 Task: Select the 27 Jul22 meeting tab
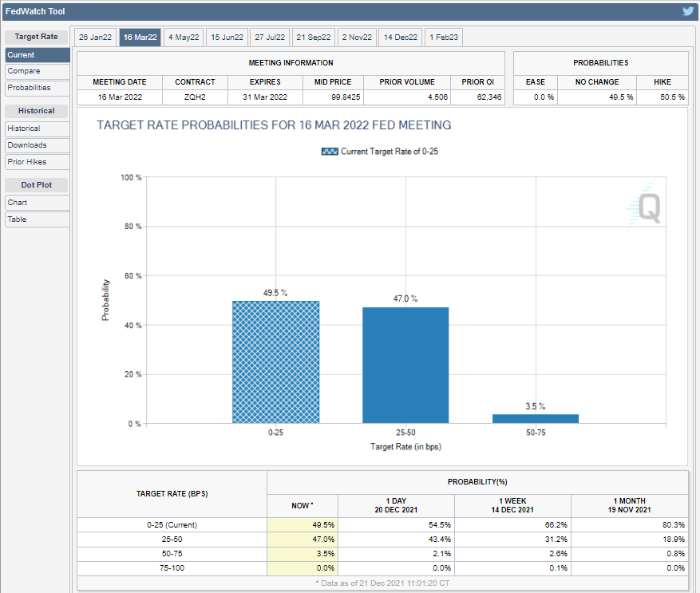click(270, 38)
